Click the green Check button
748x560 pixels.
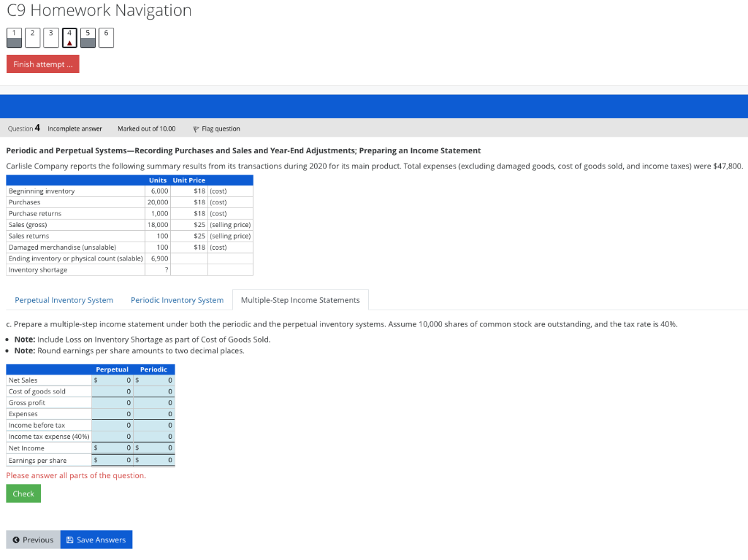coord(23,494)
